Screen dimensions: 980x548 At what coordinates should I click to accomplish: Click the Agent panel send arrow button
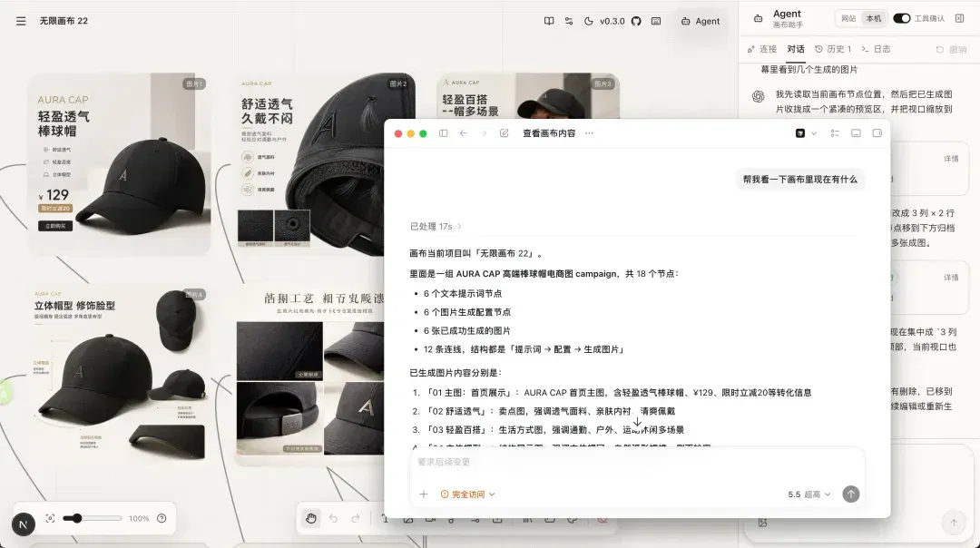pos(954,523)
